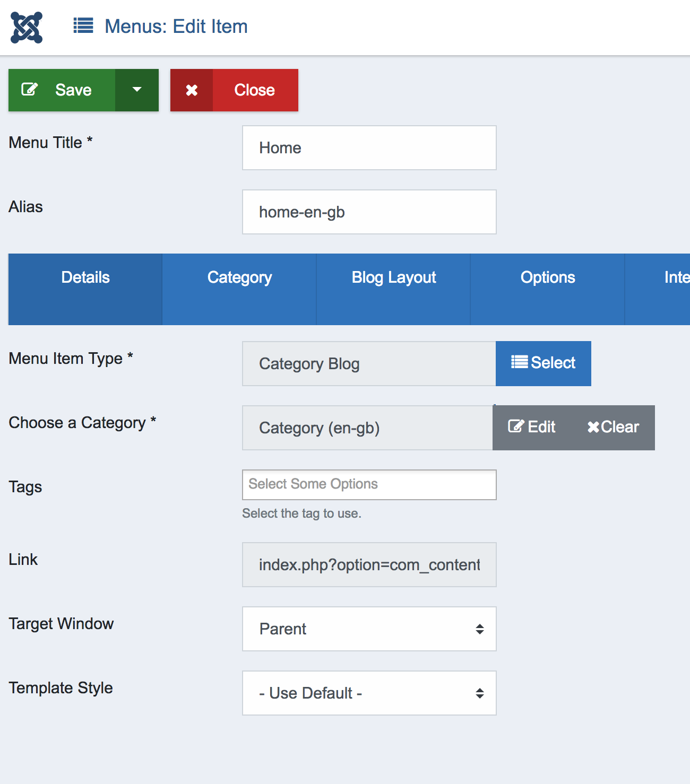Click the Link label
The height and width of the screenshot is (784, 690).
tap(23, 560)
